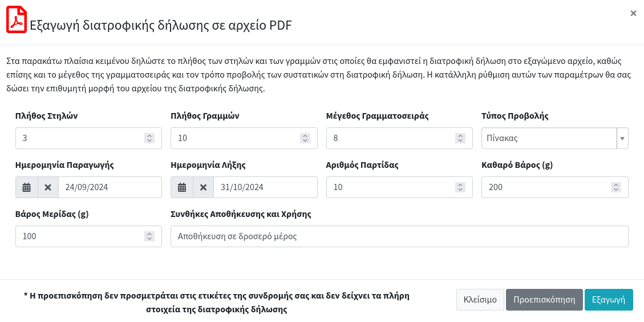
Task: Click the Τύπος Προβολής label
Action: (x=515, y=116)
